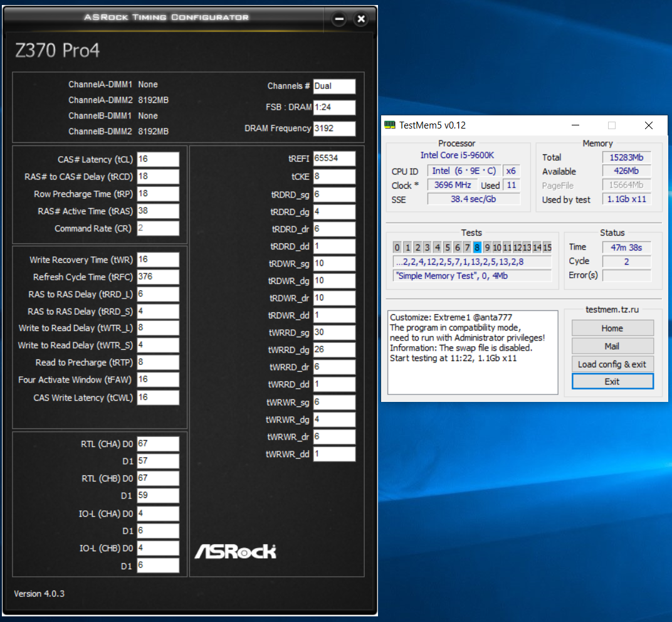672x622 pixels.
Task: Click the Exit button in TestMem5
Action: pos(612,381)
